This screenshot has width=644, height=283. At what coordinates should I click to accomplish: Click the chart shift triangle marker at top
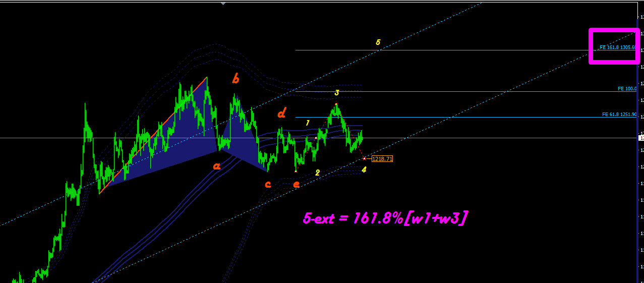(x=223, y=4)
